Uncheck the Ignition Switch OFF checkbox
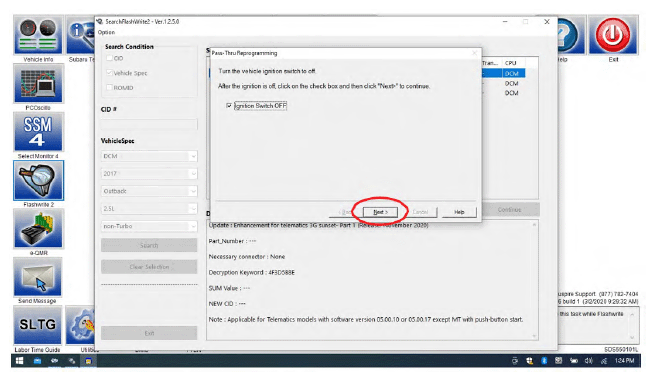The height and width of the screenshot is (381, 655). click(x=229, y=106)
